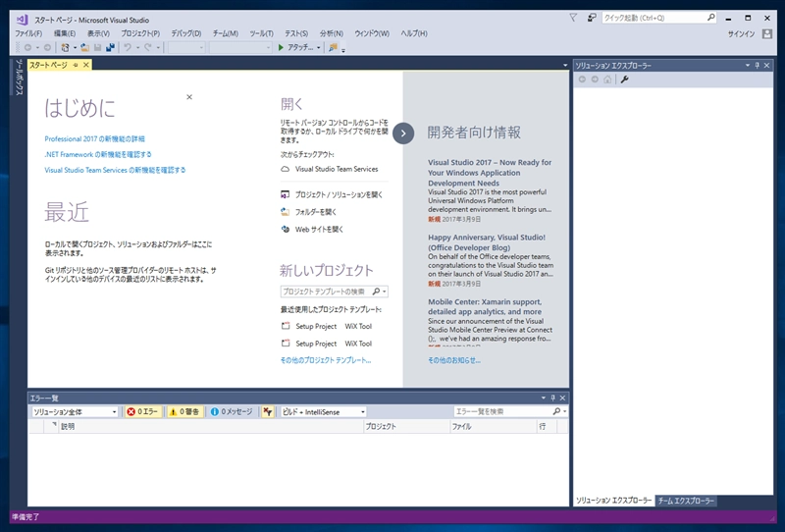Pin the Solution Explorer panel

click(757, 65)
